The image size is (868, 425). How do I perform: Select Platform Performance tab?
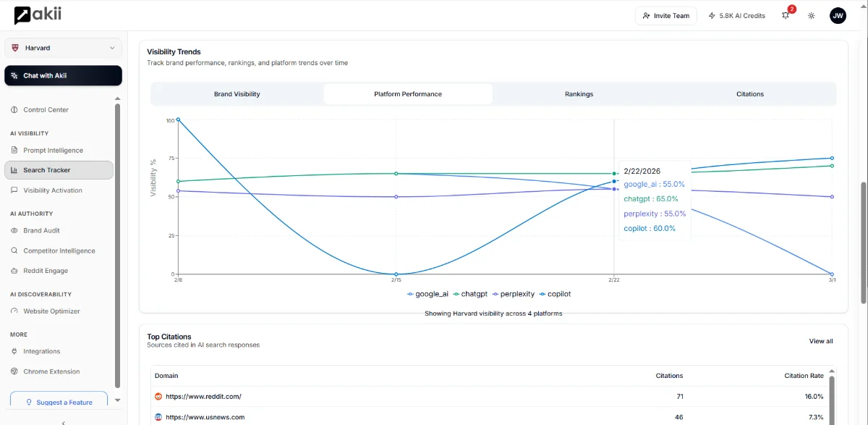point(408,94)
